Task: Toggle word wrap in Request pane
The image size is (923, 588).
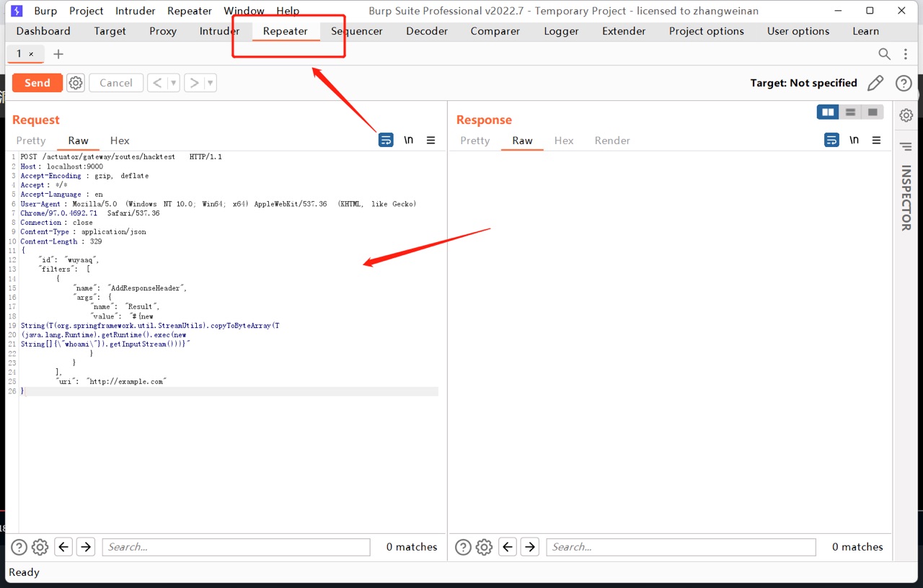Action: coord(387,140)
